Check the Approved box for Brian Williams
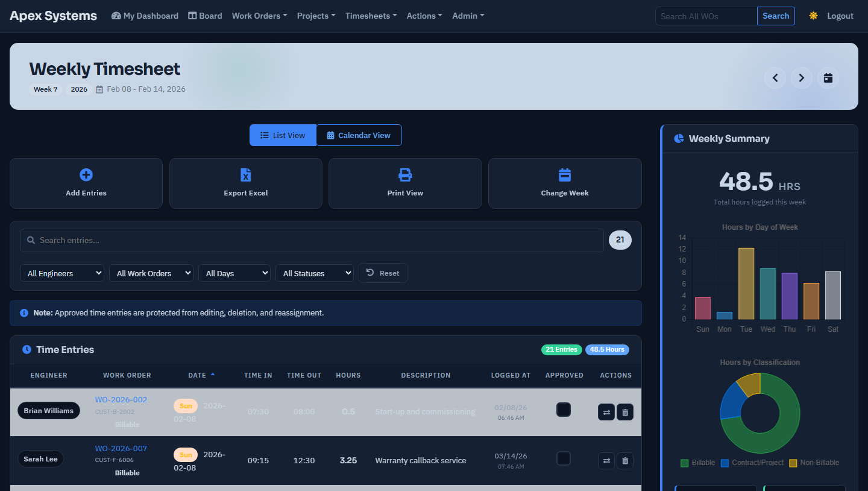This screenshot has height=491, width=868. point(564,410)
